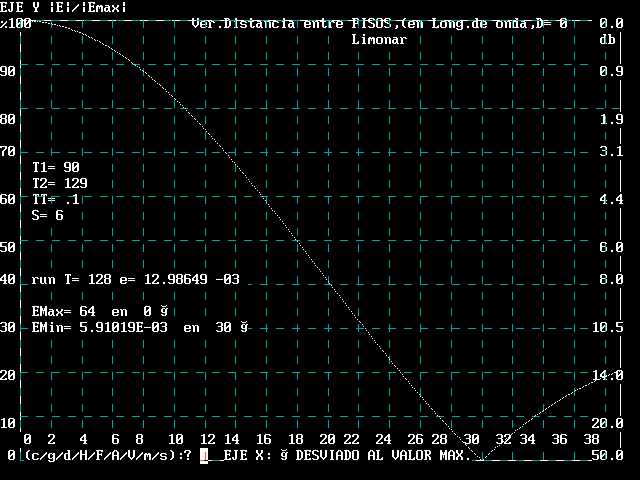Viewport: 640px width, 480px height.
Task: Select the 'Limonar' label
Action: 379,40
